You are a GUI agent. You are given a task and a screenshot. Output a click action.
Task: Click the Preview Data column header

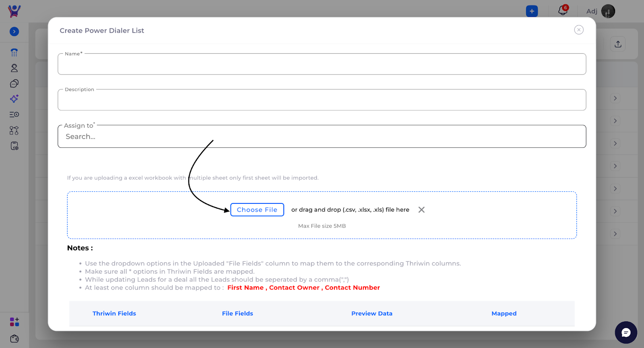(x=372, y=313)
